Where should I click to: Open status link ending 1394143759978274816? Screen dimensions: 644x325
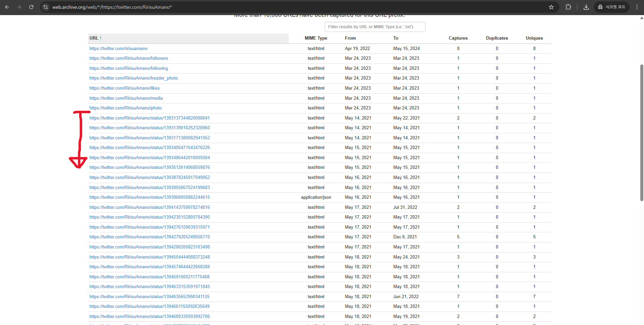[150, 207]
